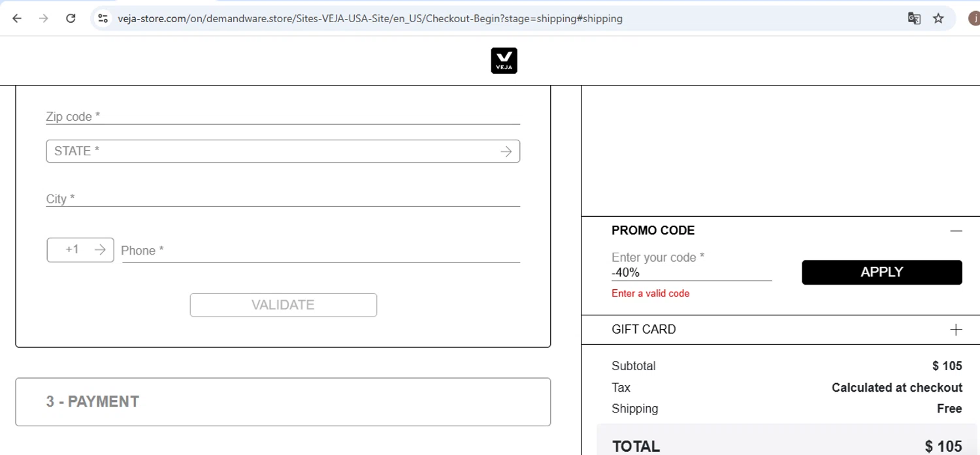
Task: Go back to the previous page
Action: coord(17,18)
